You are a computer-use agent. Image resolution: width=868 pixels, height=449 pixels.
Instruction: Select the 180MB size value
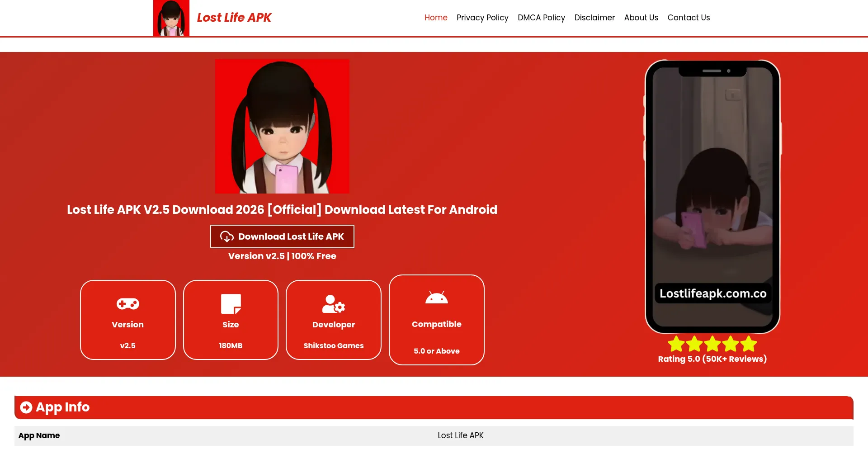click(x=231, y=345)
